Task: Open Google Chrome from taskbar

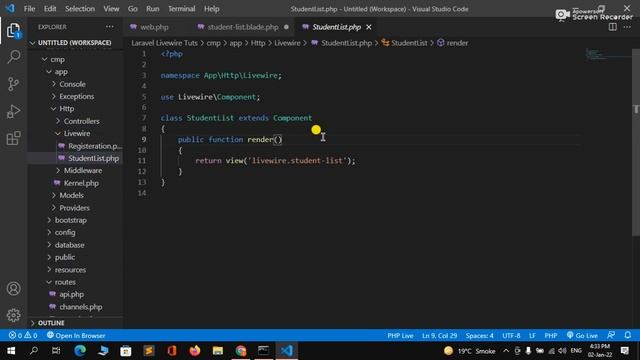Action: 241,351
